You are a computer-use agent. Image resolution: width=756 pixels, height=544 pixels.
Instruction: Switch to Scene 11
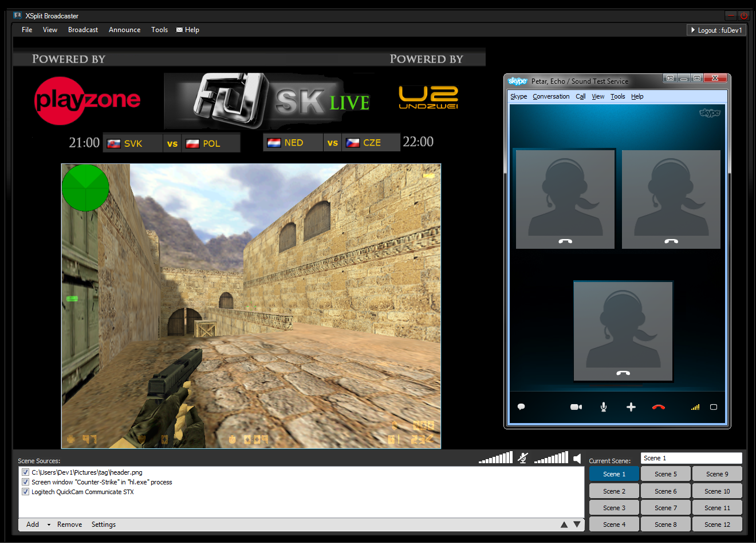[717, 508]
